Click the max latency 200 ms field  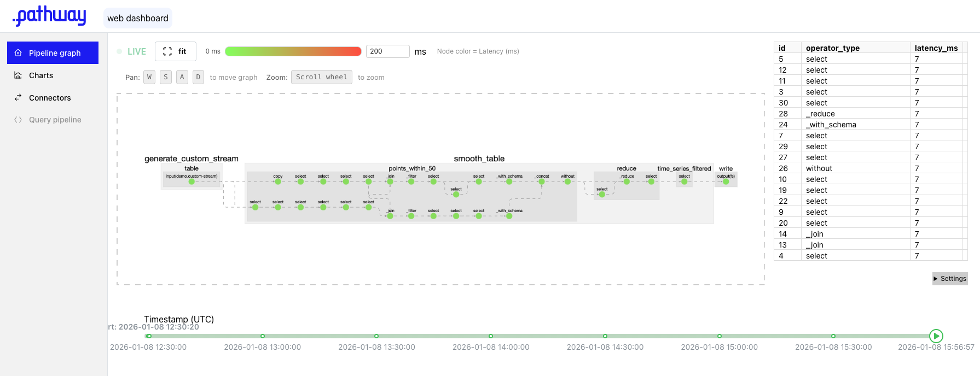click(x=387, y=51)
